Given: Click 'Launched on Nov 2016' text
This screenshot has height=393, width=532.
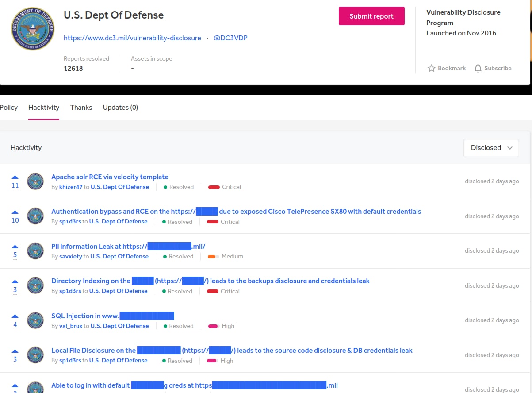Looking at the screenshot, I should (461, 33).
